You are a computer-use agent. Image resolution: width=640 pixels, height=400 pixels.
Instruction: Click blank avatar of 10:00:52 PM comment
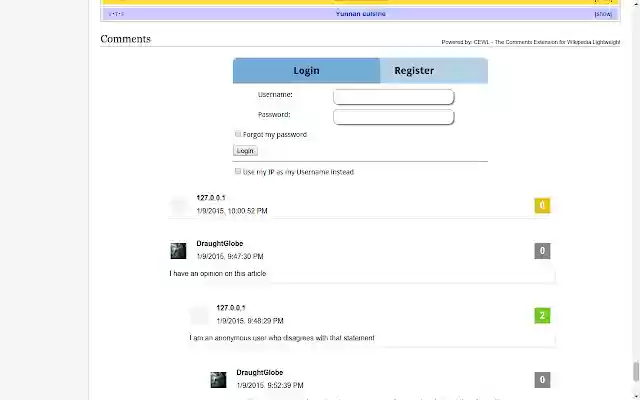tap(178, 205)
